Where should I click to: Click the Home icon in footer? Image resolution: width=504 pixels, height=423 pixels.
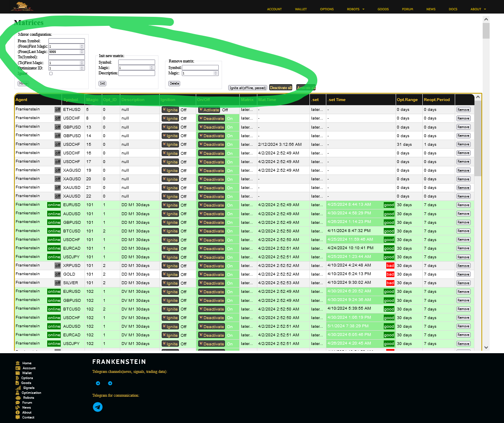click(x=18, y=363)
